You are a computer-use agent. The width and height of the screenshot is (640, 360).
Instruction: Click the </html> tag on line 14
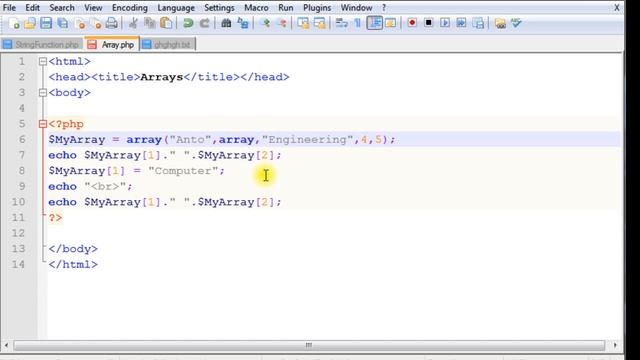click(x=73, y=264)
